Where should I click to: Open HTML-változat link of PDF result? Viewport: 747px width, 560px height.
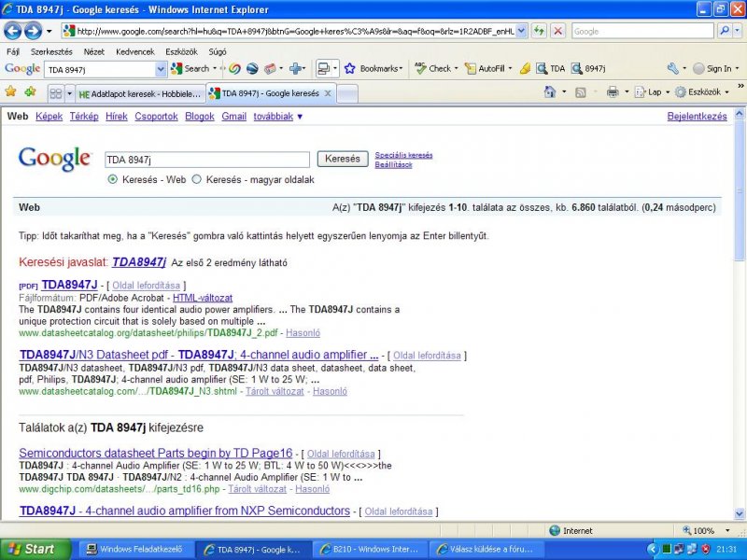point(203,298)
